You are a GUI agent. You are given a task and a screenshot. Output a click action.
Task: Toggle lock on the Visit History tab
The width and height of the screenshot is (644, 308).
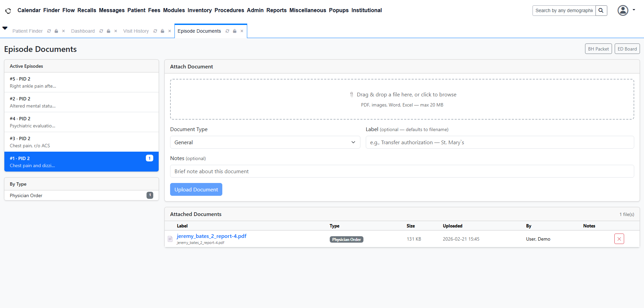point(162,31)
